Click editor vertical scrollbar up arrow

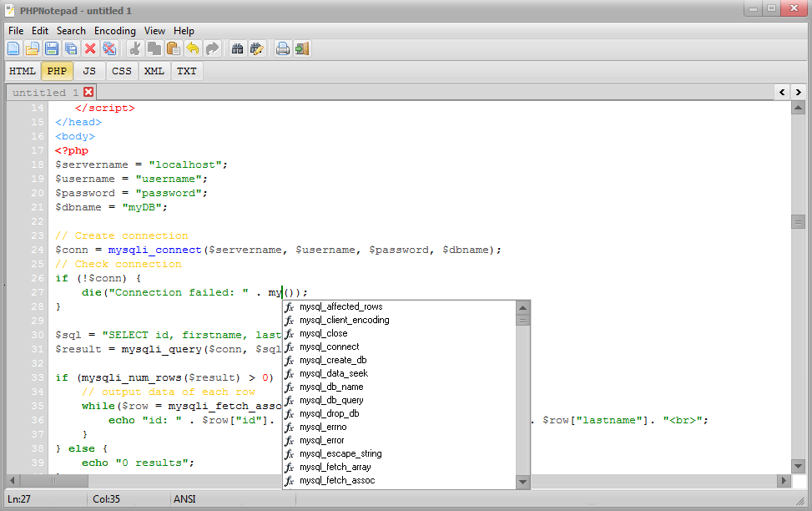[x=798, y=108]
